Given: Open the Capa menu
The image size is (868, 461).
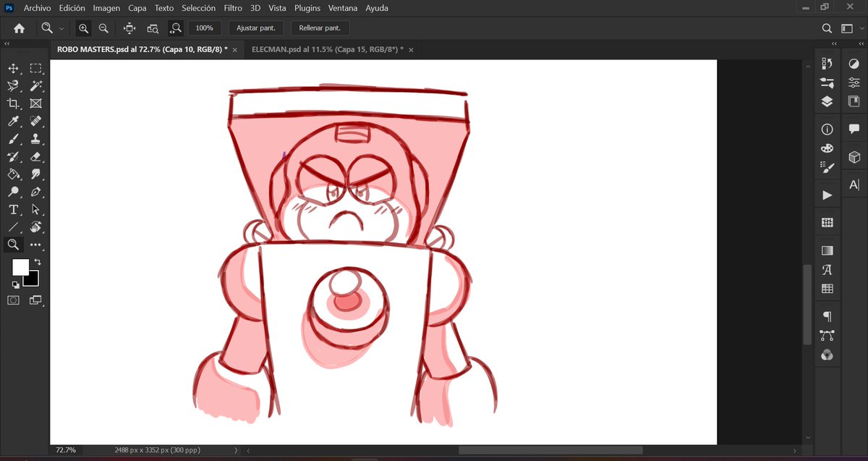Looking at the screenshot, I should (x=137, y=8).
